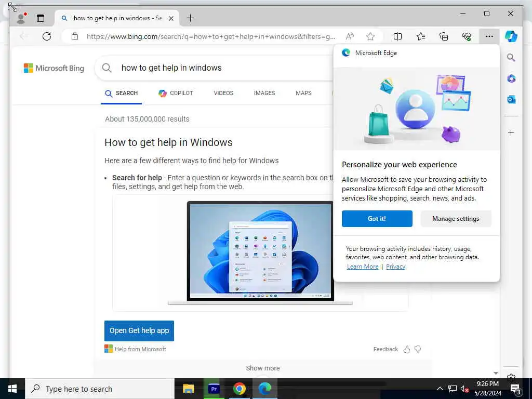Open a new tab with the plus button
Image resolution: width=532 pixels, height=399 pixels.
(x=191, y=18)
